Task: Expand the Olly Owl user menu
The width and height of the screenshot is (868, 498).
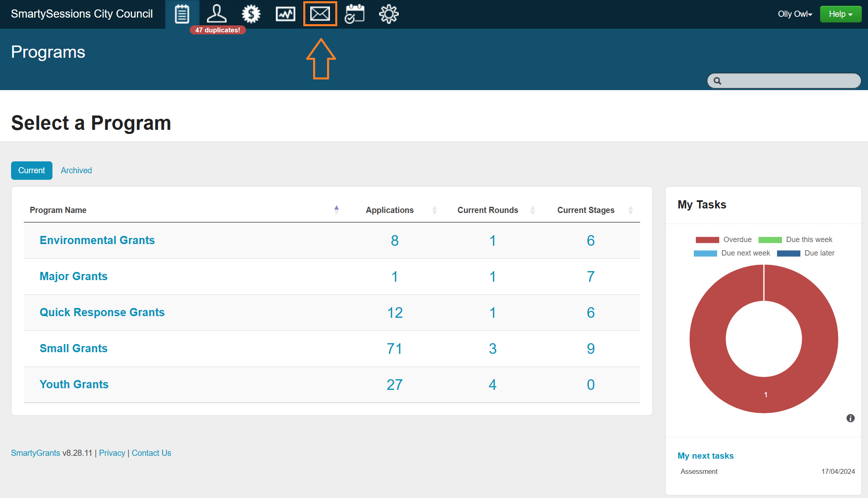Action: (x=795, y=14)
